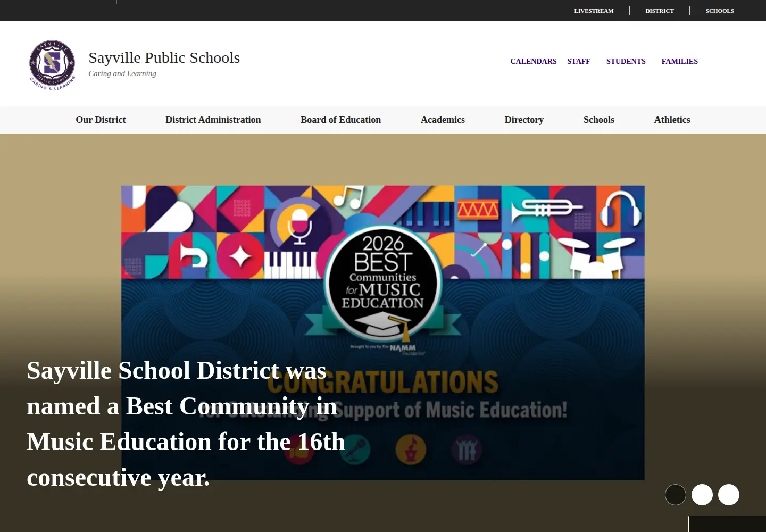Select the third slideshow dot
Image resolution: width=766 pixels, height=532 pixels.
click(x=729, y=495)
